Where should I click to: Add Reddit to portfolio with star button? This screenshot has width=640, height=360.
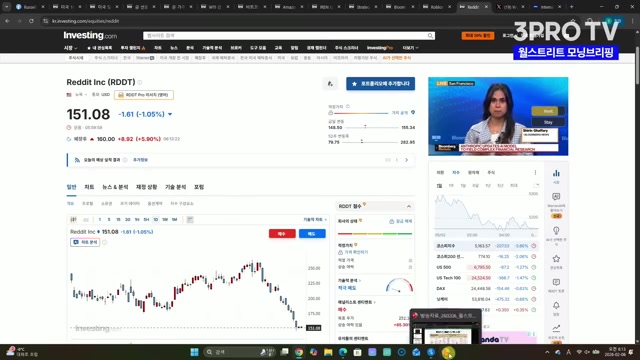point(380,84)
